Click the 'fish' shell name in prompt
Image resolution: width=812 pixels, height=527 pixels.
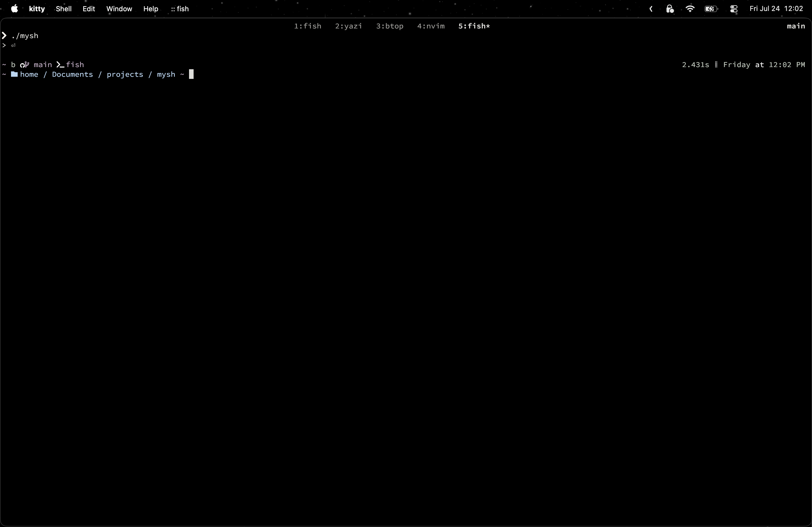coord(75,65)
